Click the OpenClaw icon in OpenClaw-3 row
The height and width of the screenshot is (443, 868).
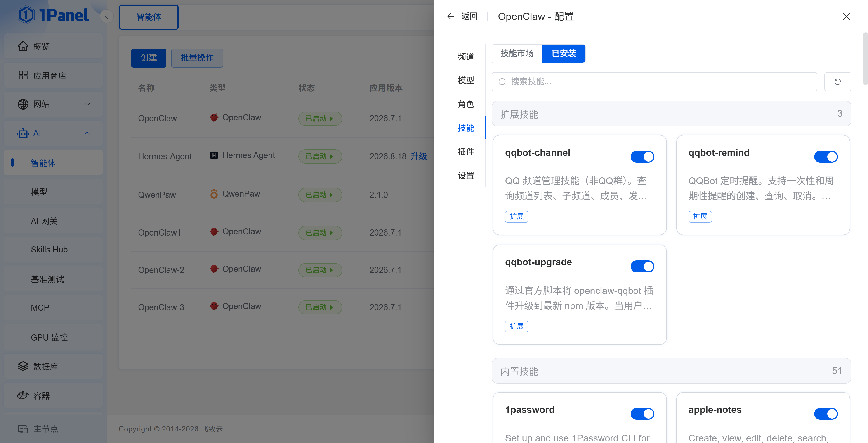click(x=214, y=306)
